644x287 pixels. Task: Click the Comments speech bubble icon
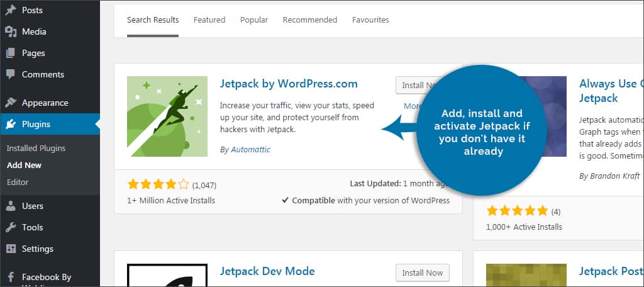coord(11,74)
